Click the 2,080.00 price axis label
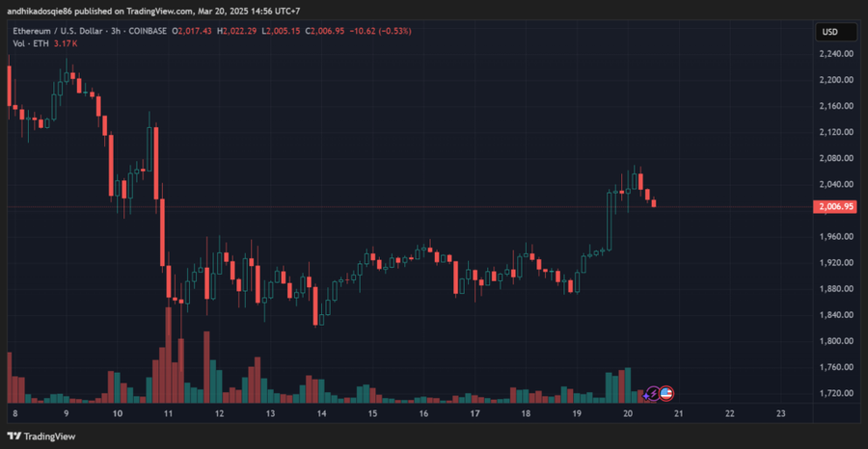The width and height of the screenshot is (868, 449). click(835, 158)
